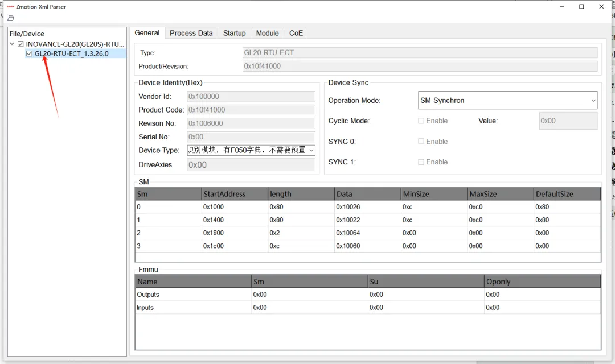Open file using the folder toolbar icon
This screenshot has height=364, width=615.
click(x=10, y=18)
